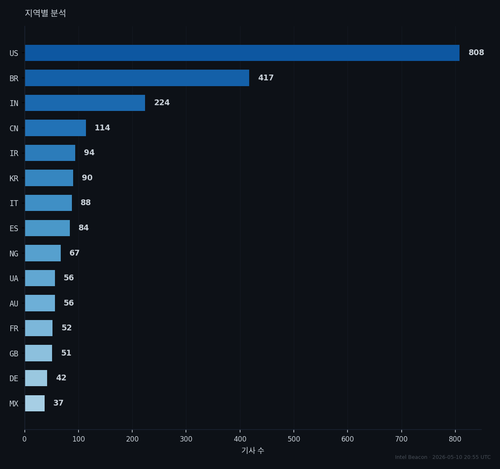Click the FR bar

pos(39,328)
